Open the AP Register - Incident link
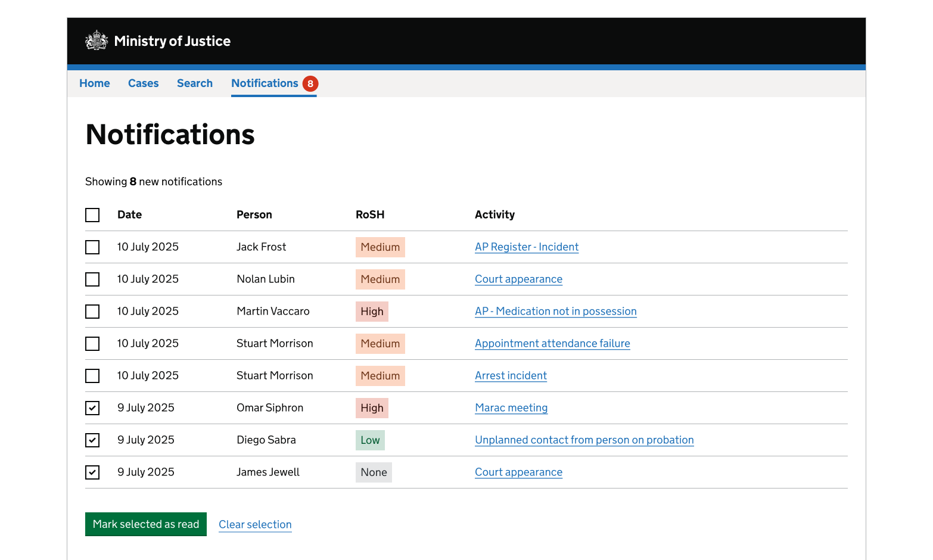This screenshot has height=560, width=933. coord(527,247)
